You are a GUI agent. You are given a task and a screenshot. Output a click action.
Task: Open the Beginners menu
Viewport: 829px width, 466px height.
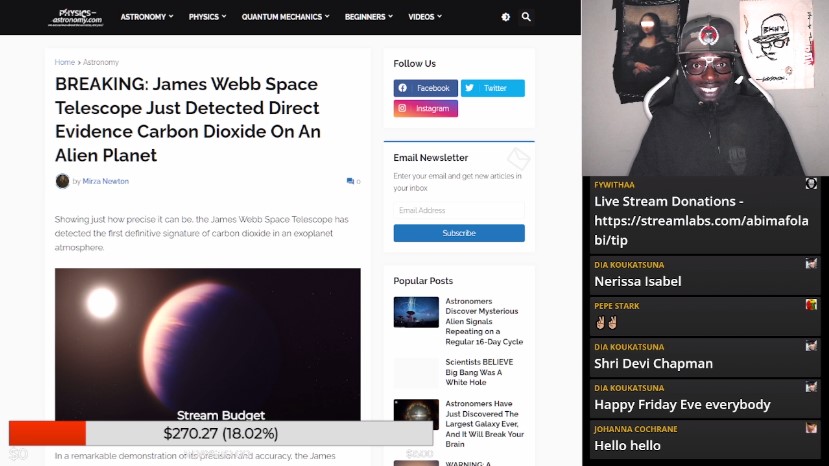point(368,17)
